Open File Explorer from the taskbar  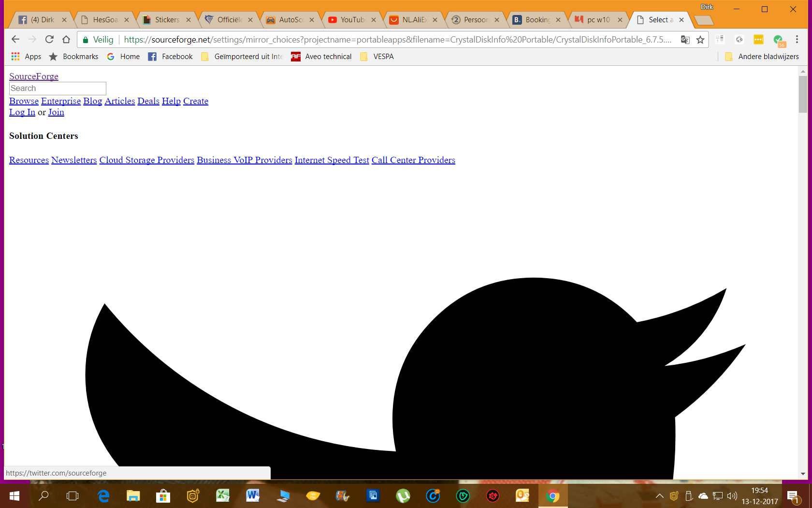pos(133,496)
